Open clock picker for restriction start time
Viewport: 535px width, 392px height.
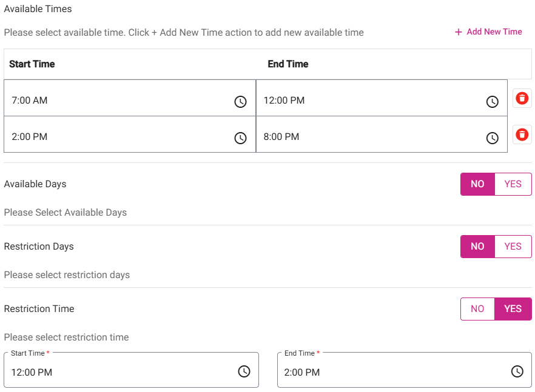tap(244, 371)
